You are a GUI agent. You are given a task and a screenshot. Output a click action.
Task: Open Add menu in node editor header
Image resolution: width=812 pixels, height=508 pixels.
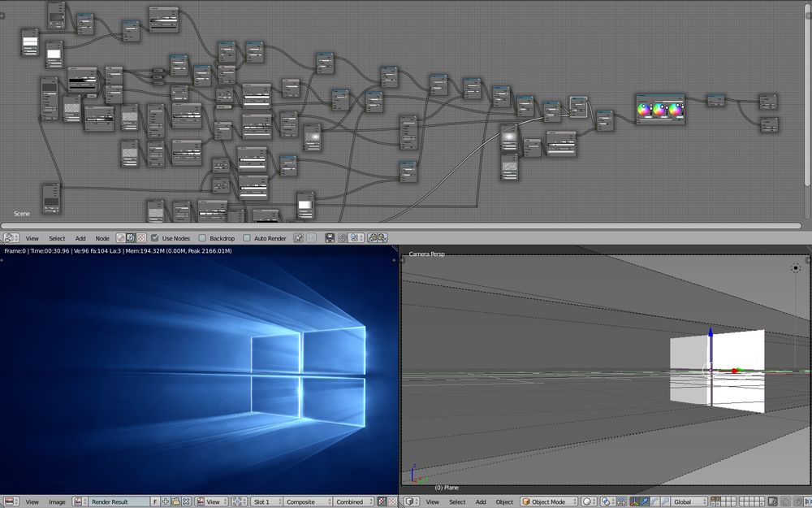80,238
